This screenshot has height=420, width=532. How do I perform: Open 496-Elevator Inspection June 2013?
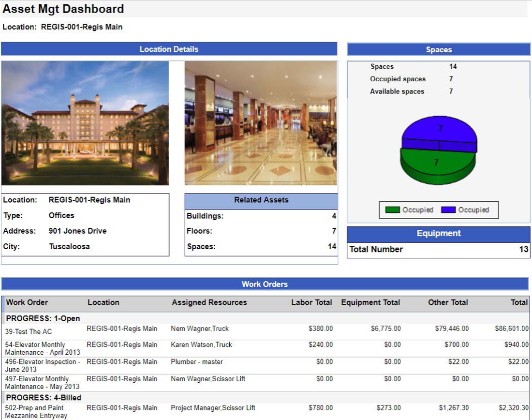pos(43,365)
